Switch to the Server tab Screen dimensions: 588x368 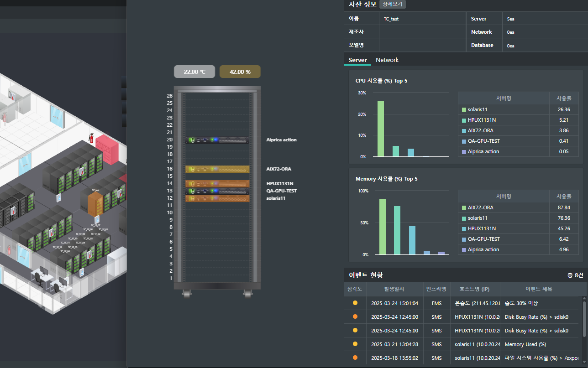[x=357, y=60]
